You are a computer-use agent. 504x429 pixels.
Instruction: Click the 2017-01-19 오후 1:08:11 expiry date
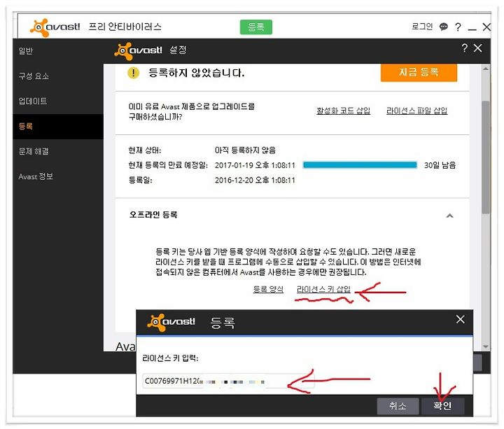click(x=255, y=165)
